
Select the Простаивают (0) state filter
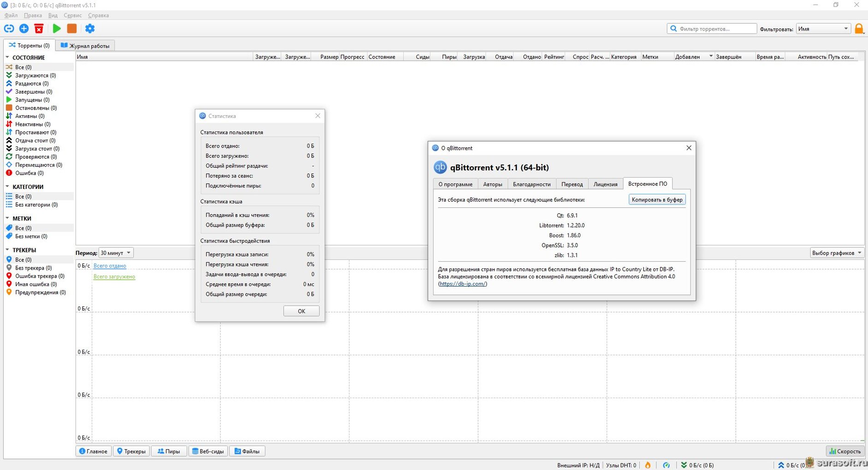click(36, 132)
